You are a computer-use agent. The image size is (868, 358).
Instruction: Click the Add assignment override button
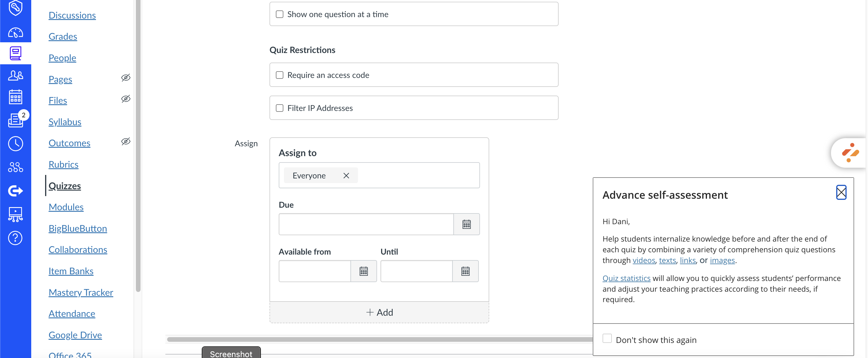click(379, 313)
